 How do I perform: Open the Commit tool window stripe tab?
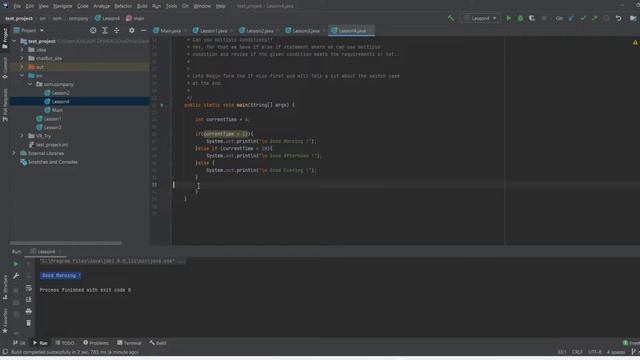pos(5,68)
